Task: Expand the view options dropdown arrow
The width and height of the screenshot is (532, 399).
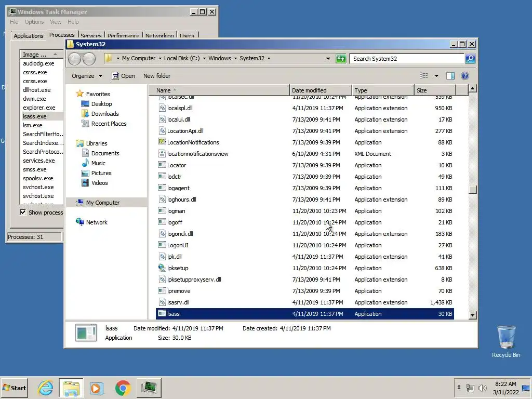Action: pos(436,76)
